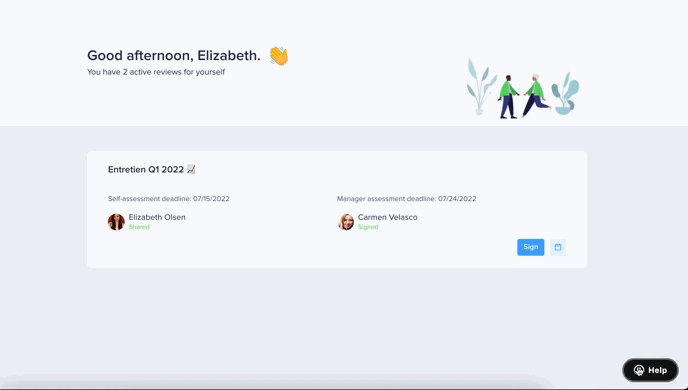Click the Elizabeth Olsen name
The height and width of the screenshot is (390, 688).
click(x=157, y=217)
